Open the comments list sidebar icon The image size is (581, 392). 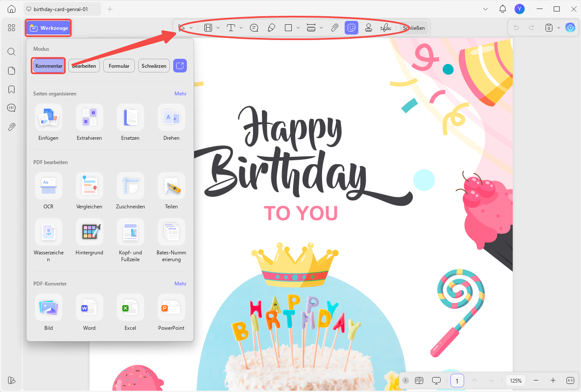(x=12, y=108)
